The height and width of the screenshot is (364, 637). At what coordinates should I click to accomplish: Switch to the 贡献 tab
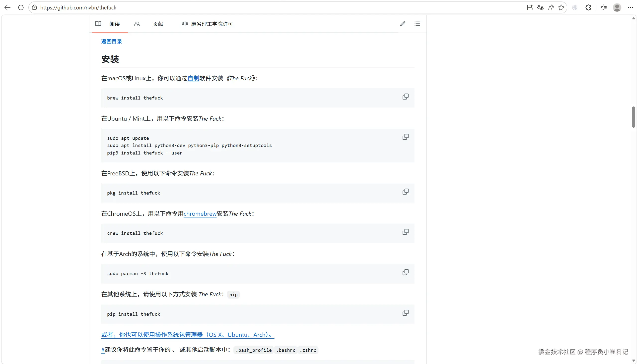(158, 24)
